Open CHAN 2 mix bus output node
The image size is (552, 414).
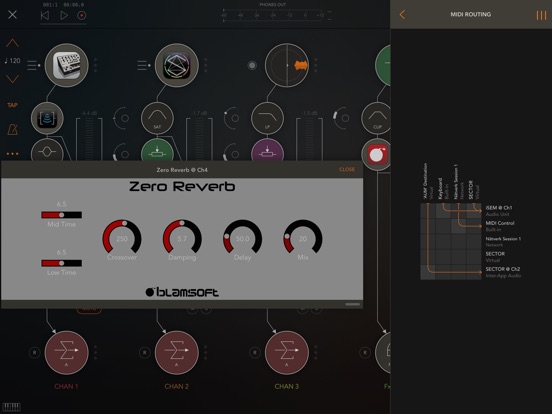(x=177, y=352)
